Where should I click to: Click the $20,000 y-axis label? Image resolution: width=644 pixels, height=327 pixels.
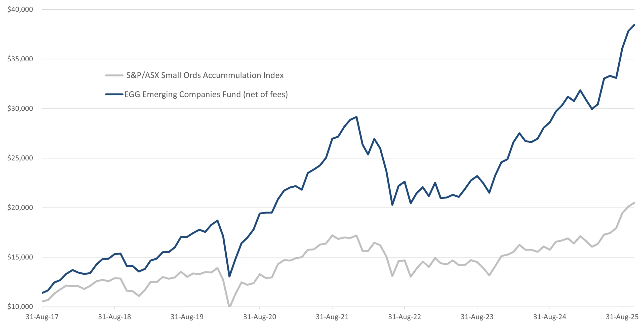[20, 208]
